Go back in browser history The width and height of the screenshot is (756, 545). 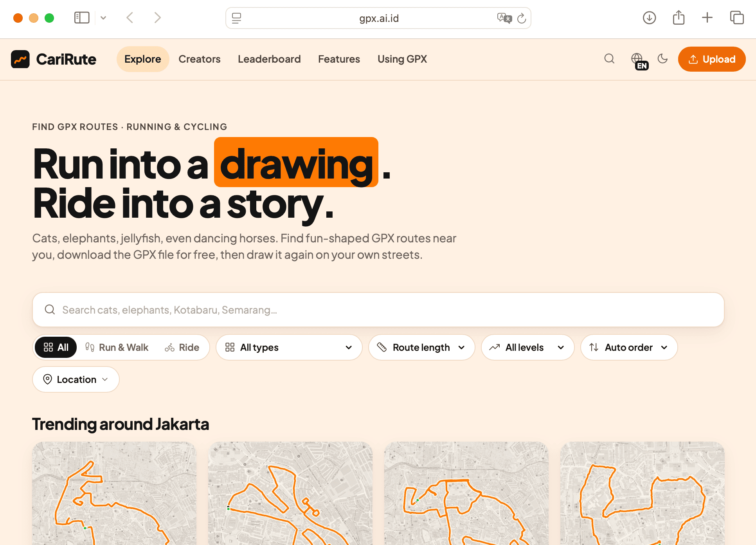point(130,18)
